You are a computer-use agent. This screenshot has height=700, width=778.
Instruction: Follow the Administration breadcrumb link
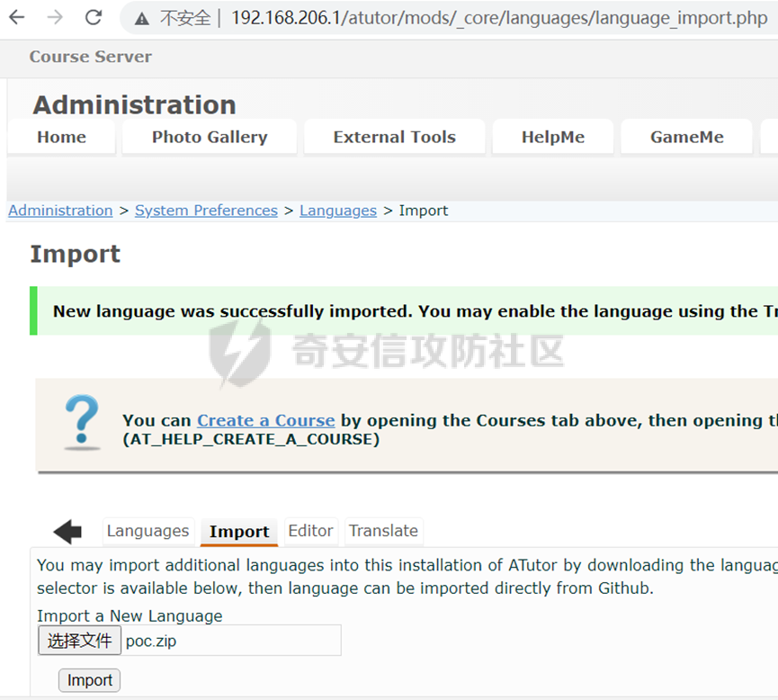[x=60, y=211]
